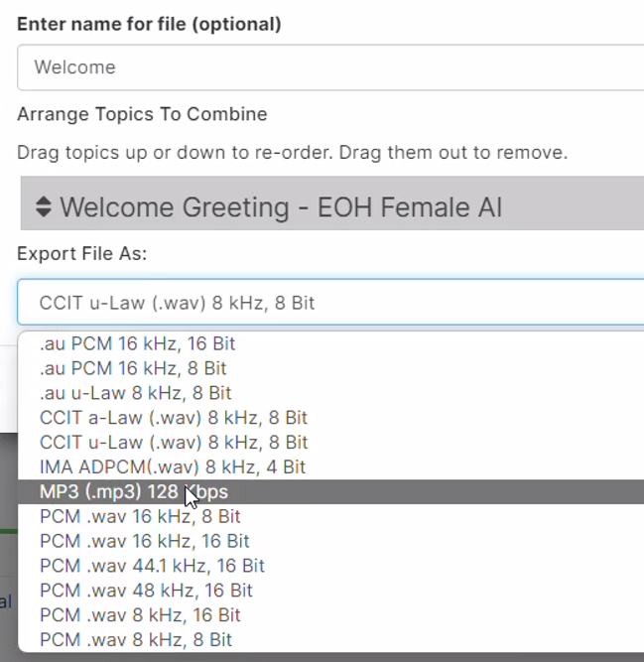
Task: Click the file name input field containing Welcome
Action: [330, 67]
